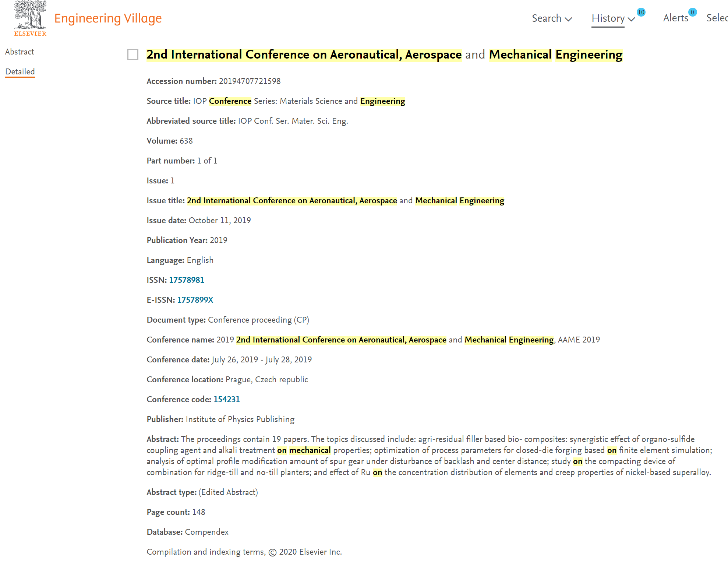The image size is (728, 576).
Task: Click Publication Year 2019
Action: click(x=219, y=240)
